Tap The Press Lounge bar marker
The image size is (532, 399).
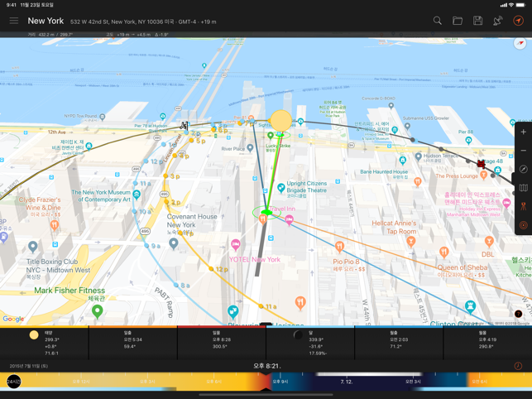pos(484,175)
